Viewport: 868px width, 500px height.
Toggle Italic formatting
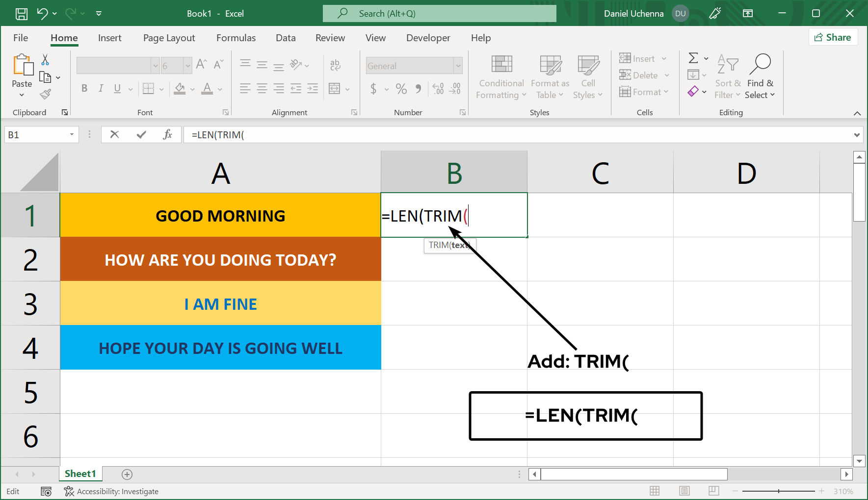[101, 88]
